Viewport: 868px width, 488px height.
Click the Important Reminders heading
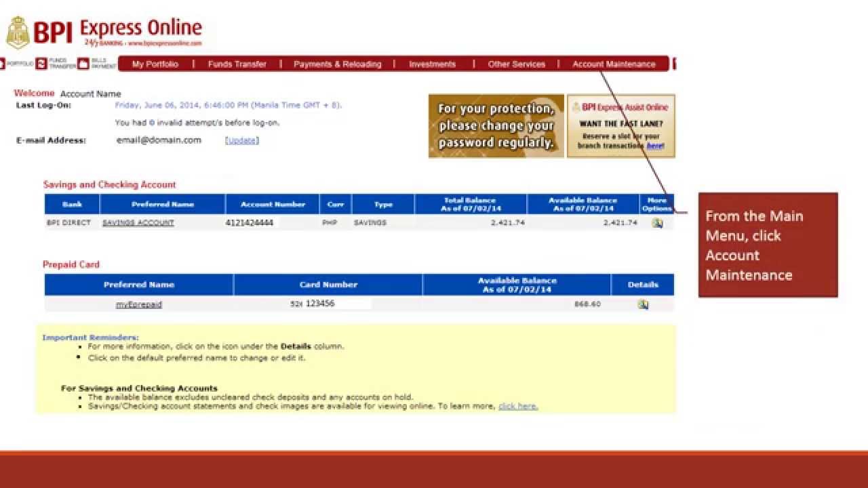point(90,337)
